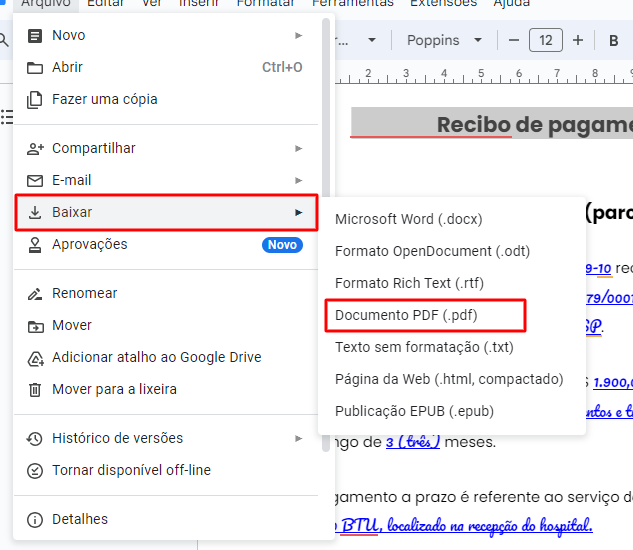Click the Detalhes info icon

[35, 520]
